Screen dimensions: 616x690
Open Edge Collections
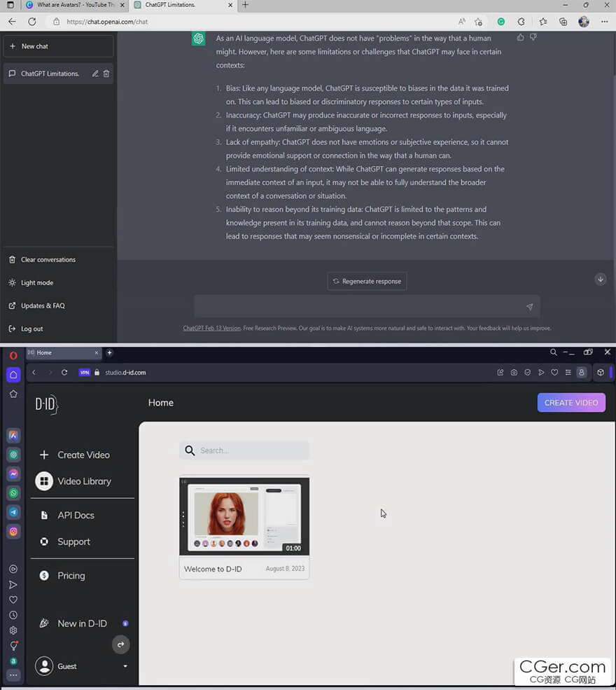pos(563,22)
